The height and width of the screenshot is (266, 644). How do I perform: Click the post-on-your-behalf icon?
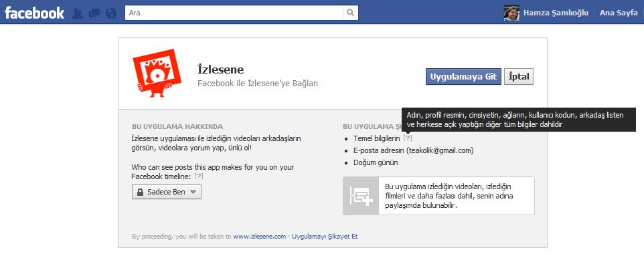tap(361, 196)
